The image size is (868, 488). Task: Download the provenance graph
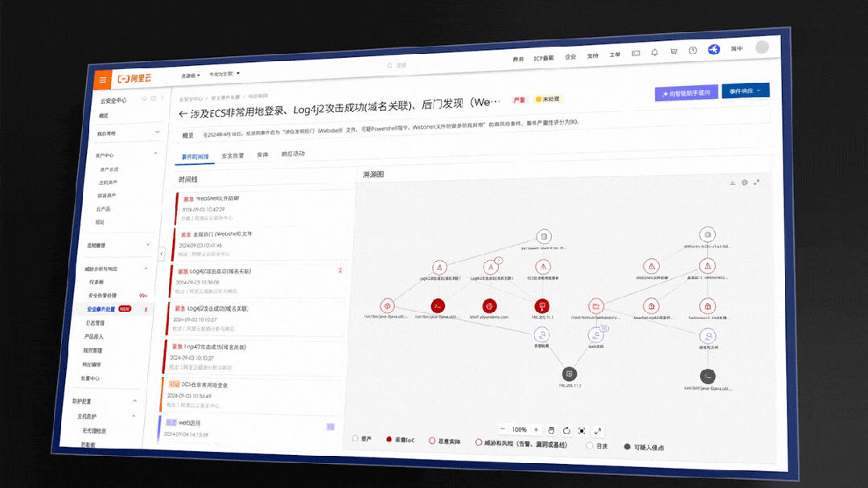(x=732, y=183)
